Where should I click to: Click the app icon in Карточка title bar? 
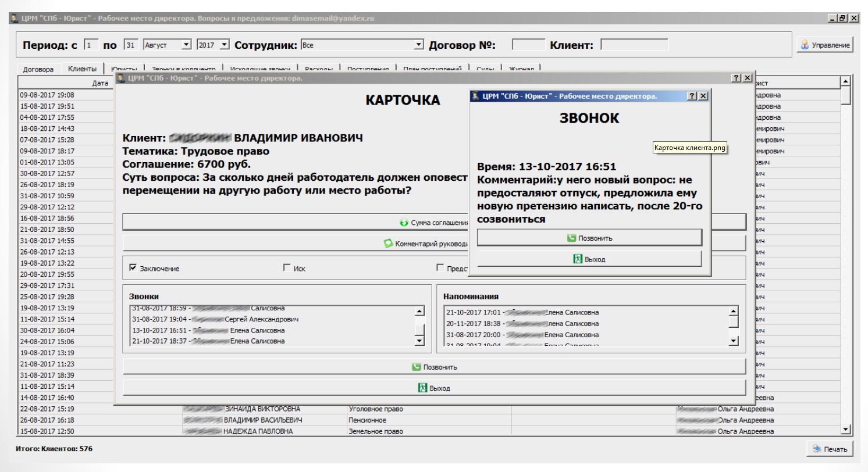(x=120, y=78)
